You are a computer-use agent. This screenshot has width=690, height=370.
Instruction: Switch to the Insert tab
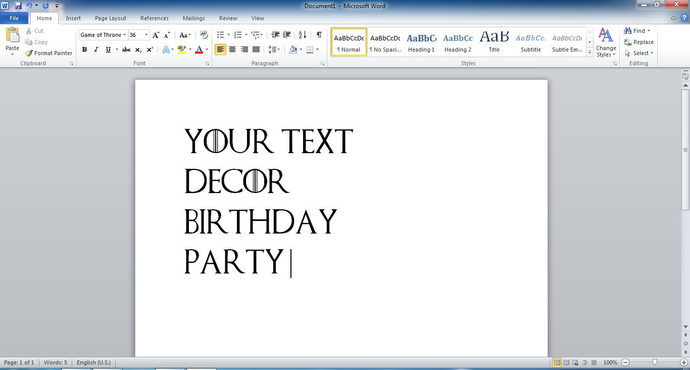click(x=73, y=18)
